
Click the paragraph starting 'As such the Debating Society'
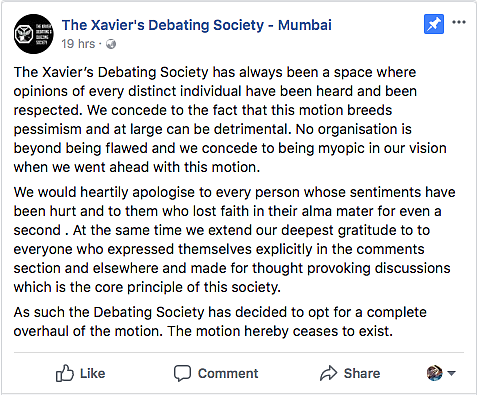tap(220, 322)
